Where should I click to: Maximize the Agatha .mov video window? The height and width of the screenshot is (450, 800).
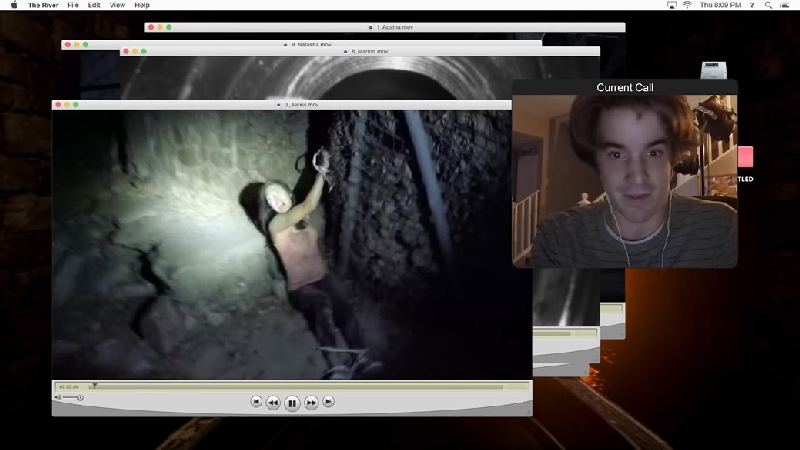(169, 28)
